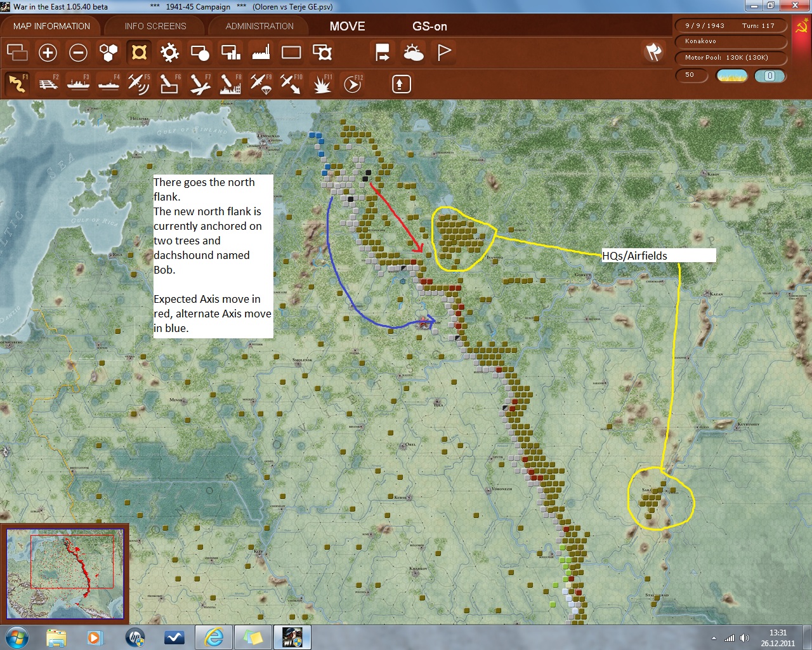Click the gear cog icon in toolbar
The width and height of the screenshot is (812, 650).
tap(169, 52)
